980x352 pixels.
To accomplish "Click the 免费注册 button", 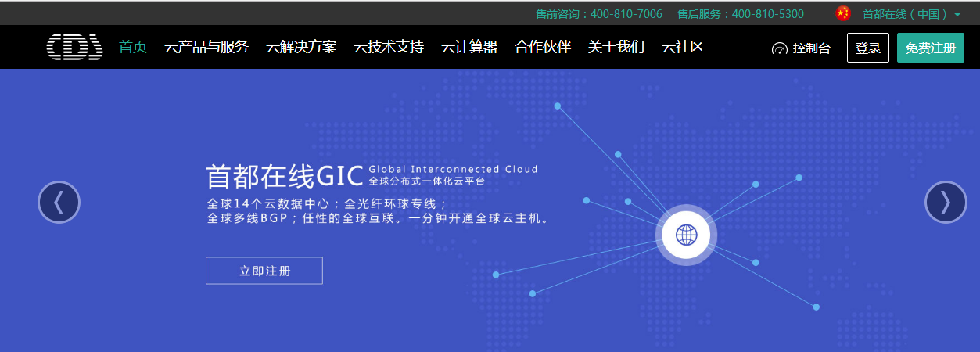I will [x=931, y=48].
